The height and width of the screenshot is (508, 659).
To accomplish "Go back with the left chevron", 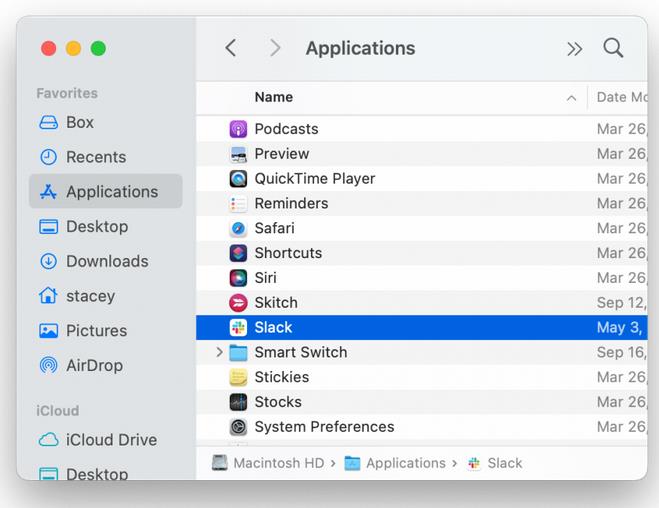I will tap(231, 48).
